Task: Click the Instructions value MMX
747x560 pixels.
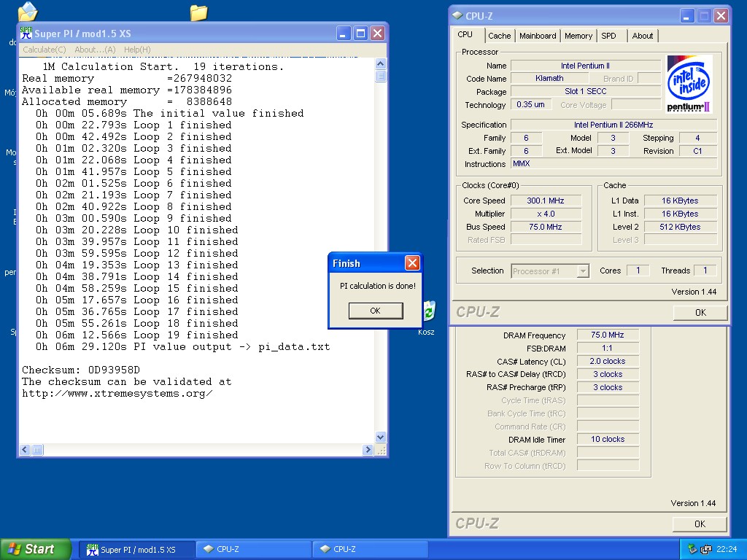Action: pyautogui.click(x=614, y=163)
